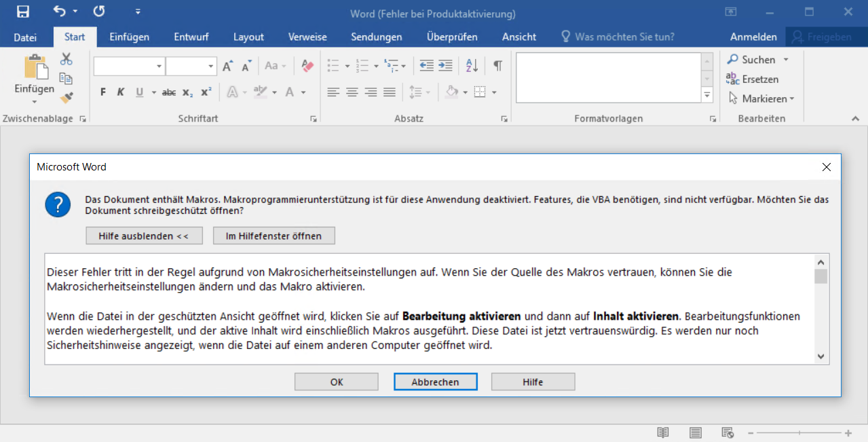Open the font size dropdown
The width and height of the screenshot is (868, 442).
pyautogui.click(x=211, y=66)
